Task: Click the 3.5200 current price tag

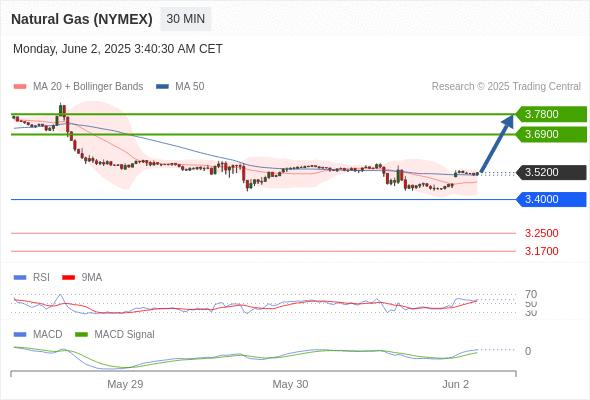Action: click(551, 172)
